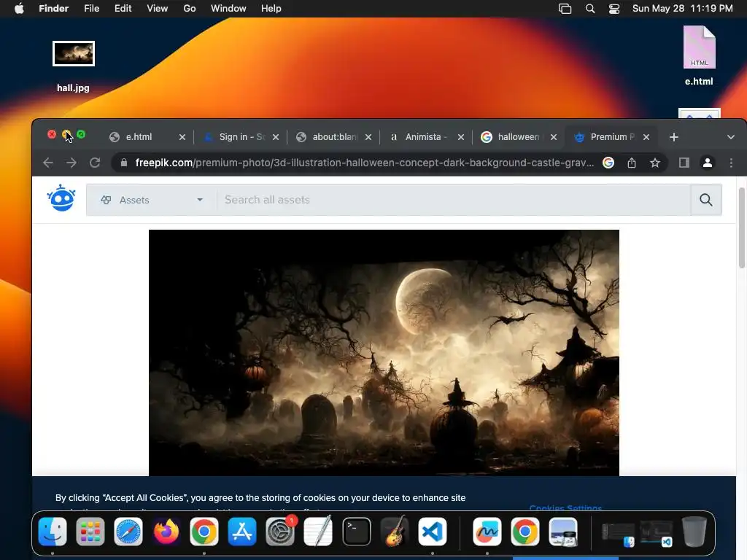Expand the tab search chevron

pyautogui.click(x=731, y=137)
